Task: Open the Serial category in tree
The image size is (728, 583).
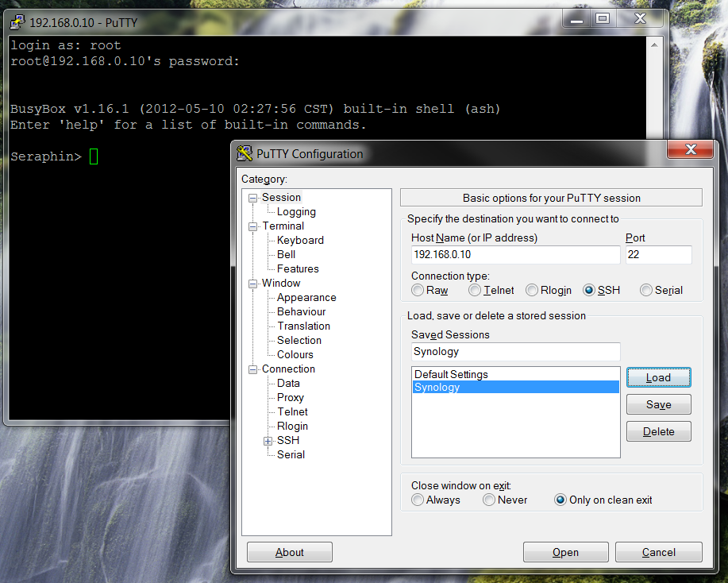Action: click(291, 455)
